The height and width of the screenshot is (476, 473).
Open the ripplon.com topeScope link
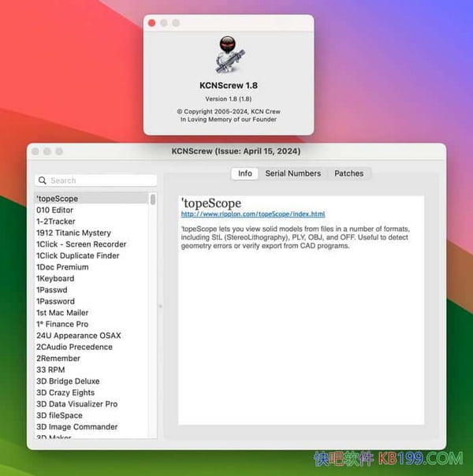point(252,214)
